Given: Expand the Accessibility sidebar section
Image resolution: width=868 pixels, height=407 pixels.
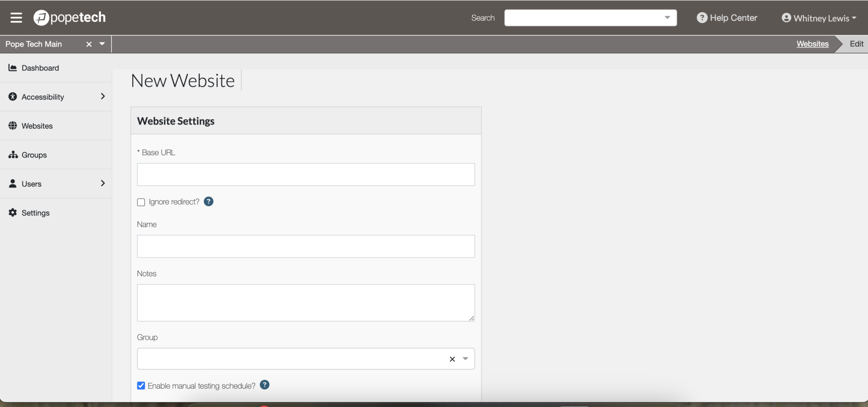Looking at the screenshot, I should pos(103,97).
